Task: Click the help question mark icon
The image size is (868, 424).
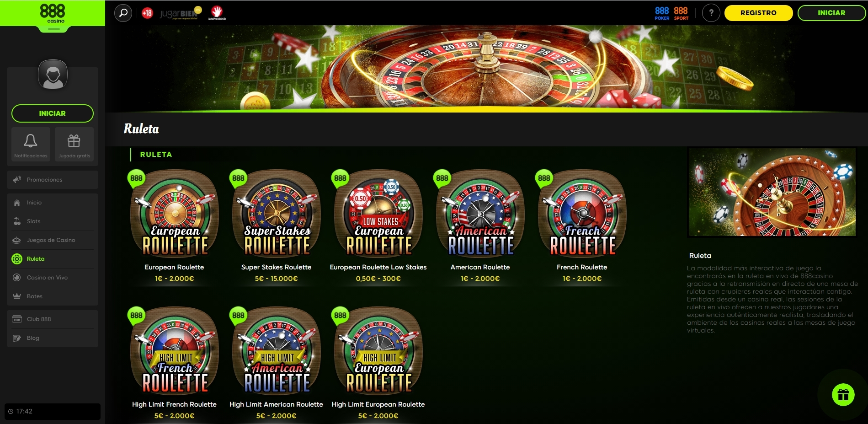Action: click(711, 13)
